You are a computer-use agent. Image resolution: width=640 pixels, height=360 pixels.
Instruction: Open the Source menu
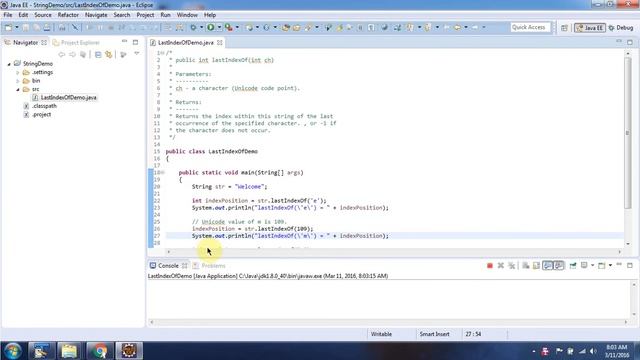(x=43, y=15)
